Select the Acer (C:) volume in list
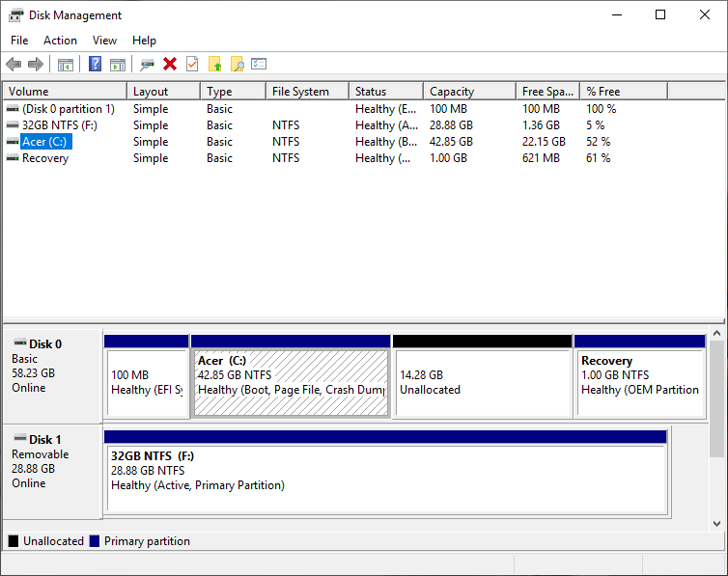Image resolution: width=728 pixels, height=576 pixels. (46, 142)
